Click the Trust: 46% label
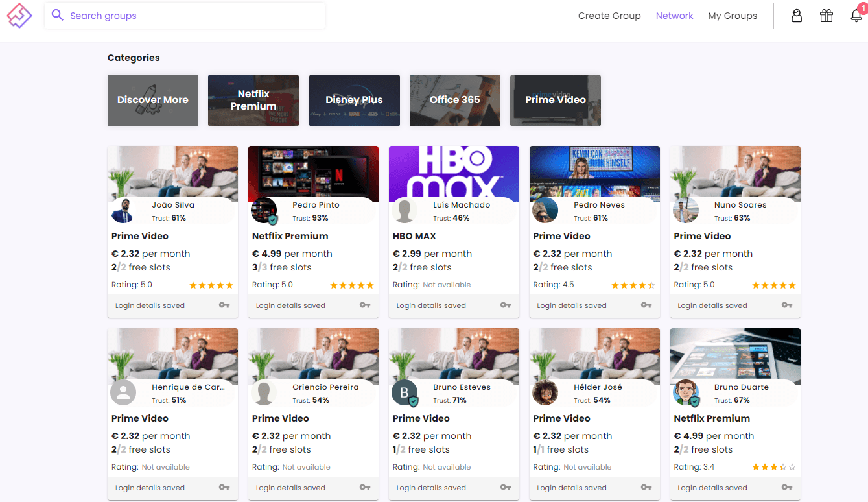 click(451, 218)
